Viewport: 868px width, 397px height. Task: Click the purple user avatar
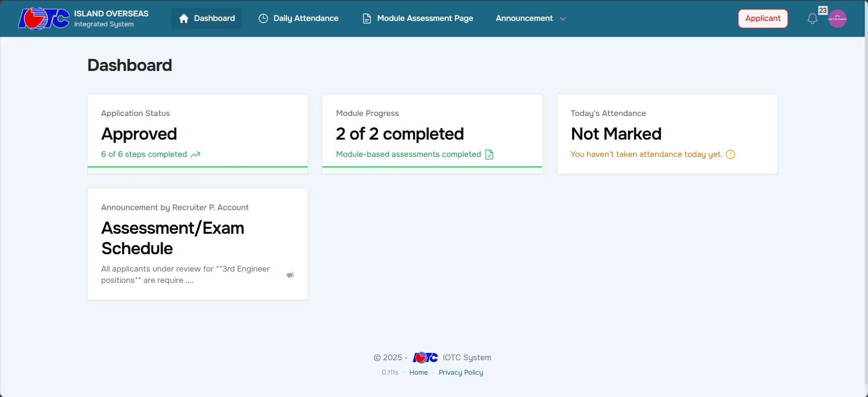tap(837, 19)
